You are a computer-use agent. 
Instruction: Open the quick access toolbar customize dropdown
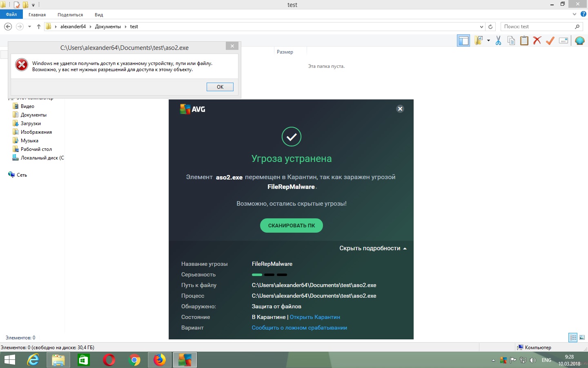33,5
